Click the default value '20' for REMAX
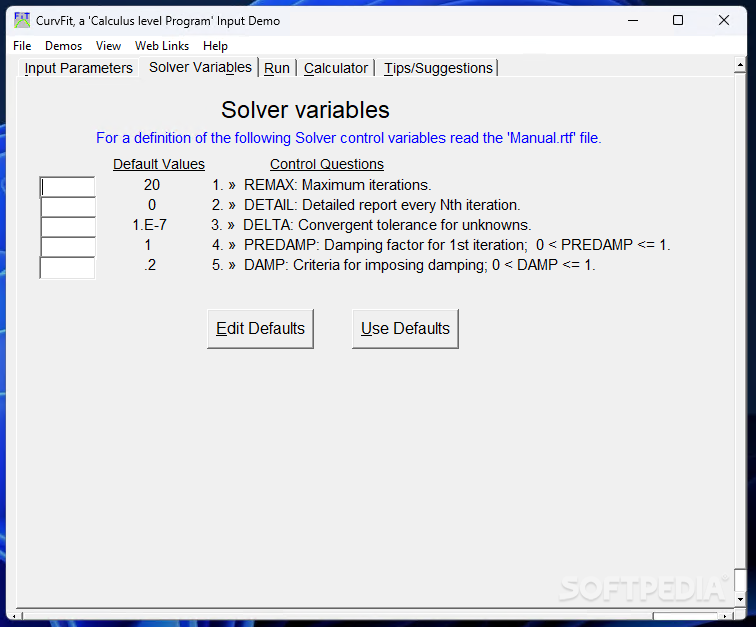Image resolution: width=756 pixels, height=627 pixels. coord(152,185)
